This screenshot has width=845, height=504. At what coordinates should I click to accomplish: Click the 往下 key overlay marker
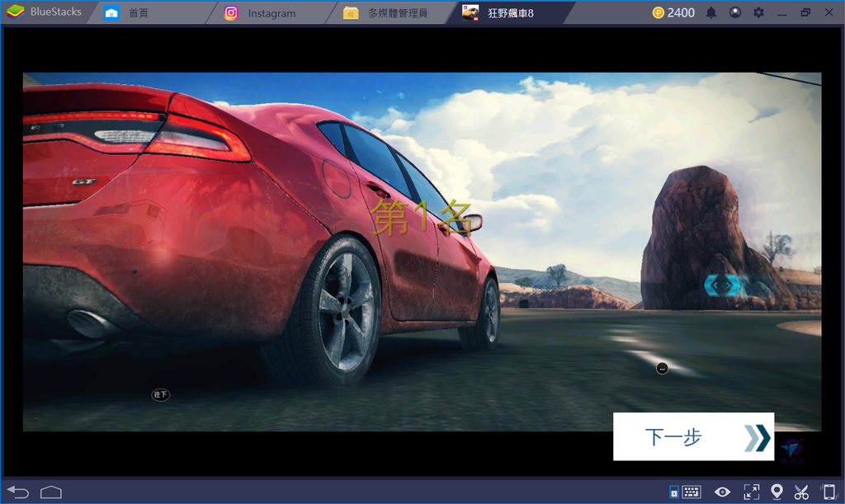point(161,394)
